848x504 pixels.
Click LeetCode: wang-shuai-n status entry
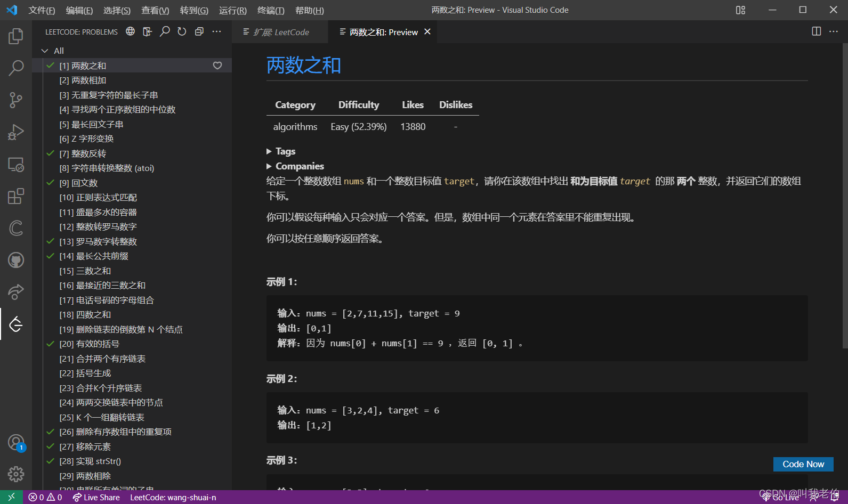point(173,497)
